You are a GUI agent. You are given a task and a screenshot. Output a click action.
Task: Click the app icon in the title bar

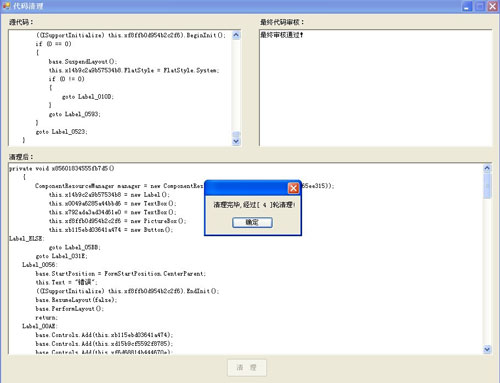coord(6,6)
